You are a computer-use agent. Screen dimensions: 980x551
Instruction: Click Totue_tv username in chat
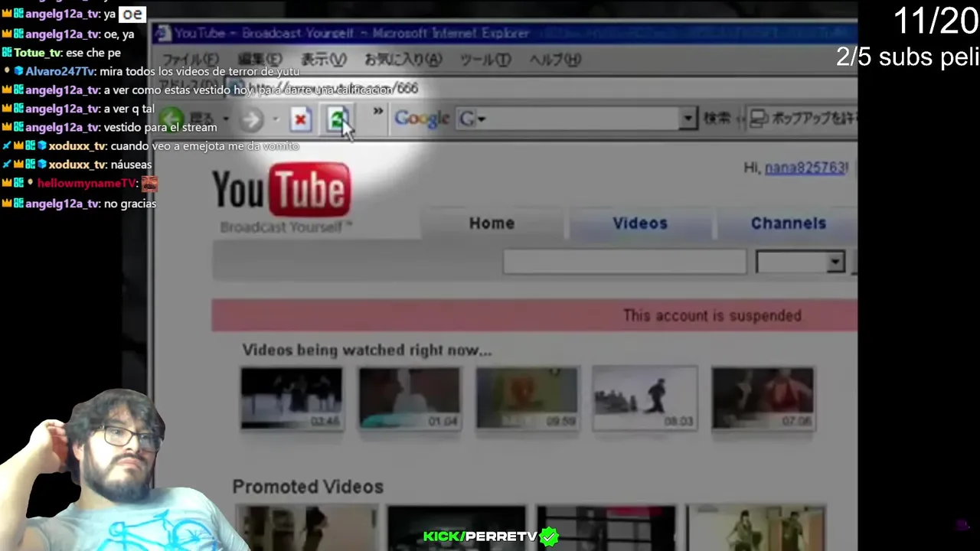coord(38,53)
